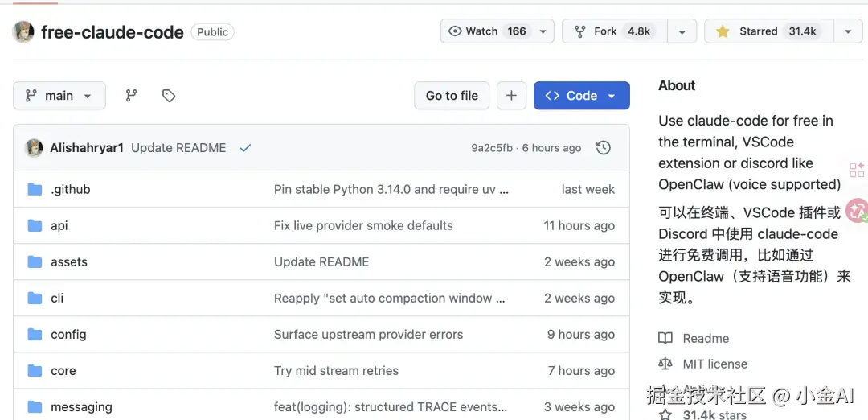Fork the repository using Fork button
The width and height of the screenshot is (868, 420).
click(615, 31)
